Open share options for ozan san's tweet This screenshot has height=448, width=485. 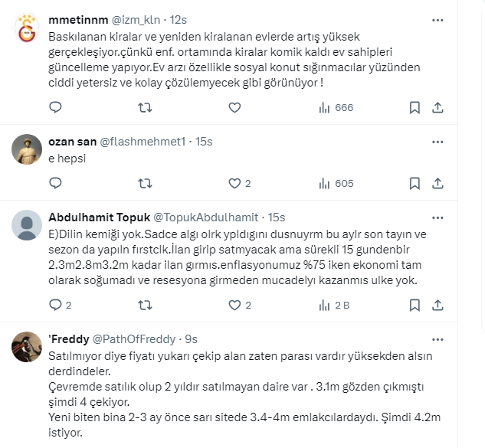click(x=437, y=183)
